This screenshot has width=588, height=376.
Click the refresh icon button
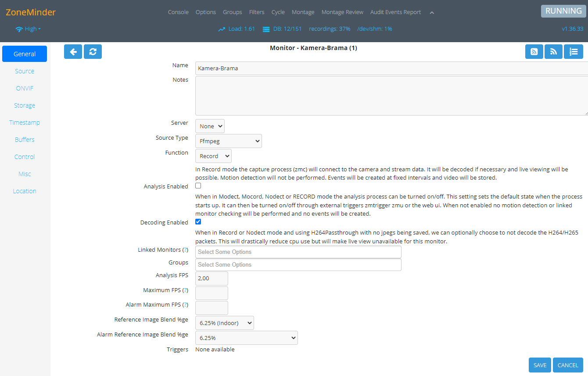coord(93,51)
